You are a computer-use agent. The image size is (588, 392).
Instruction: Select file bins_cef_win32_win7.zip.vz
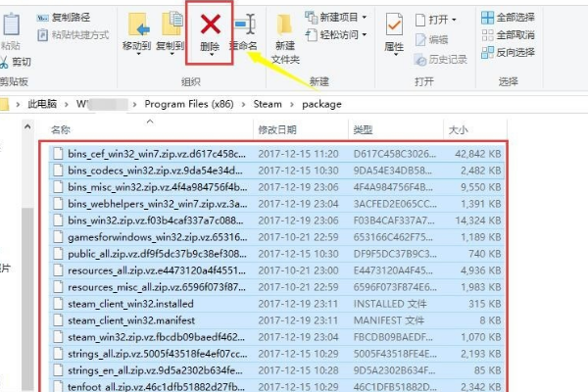click(276, 154)
